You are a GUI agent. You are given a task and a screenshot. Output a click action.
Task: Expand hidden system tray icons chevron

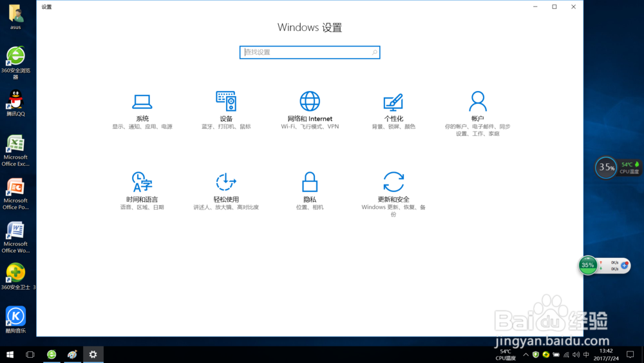coord(526,355)
